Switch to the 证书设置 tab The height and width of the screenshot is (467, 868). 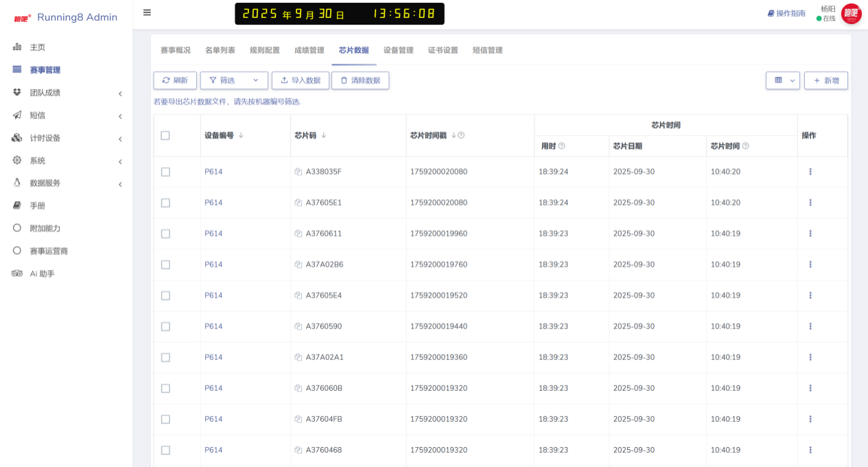(x=443, y=50)
